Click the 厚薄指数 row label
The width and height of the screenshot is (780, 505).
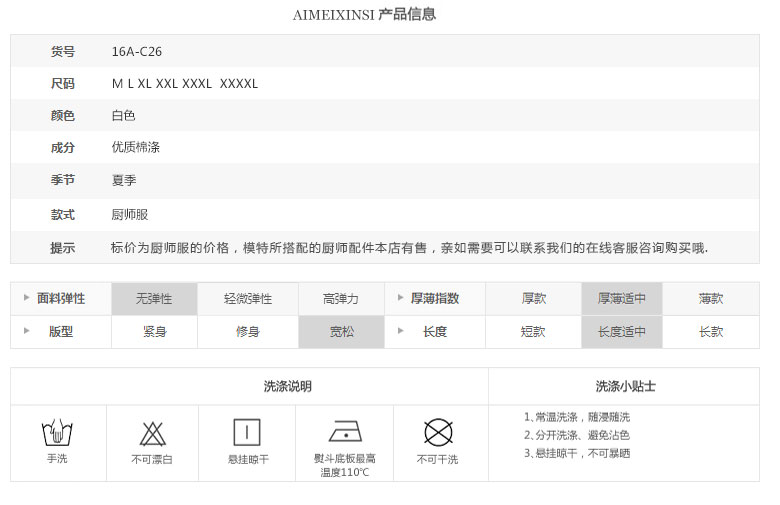pos(435,299)
